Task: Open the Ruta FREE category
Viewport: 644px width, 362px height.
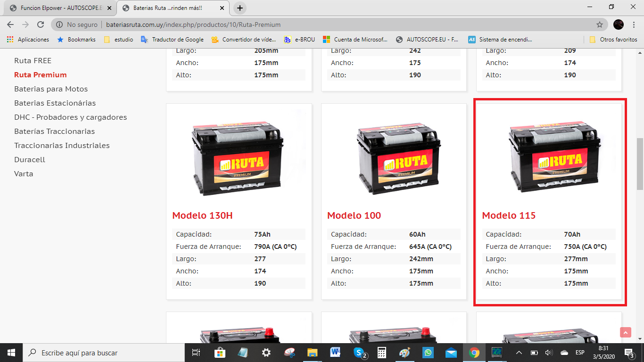Action: (x=33, y=60)
